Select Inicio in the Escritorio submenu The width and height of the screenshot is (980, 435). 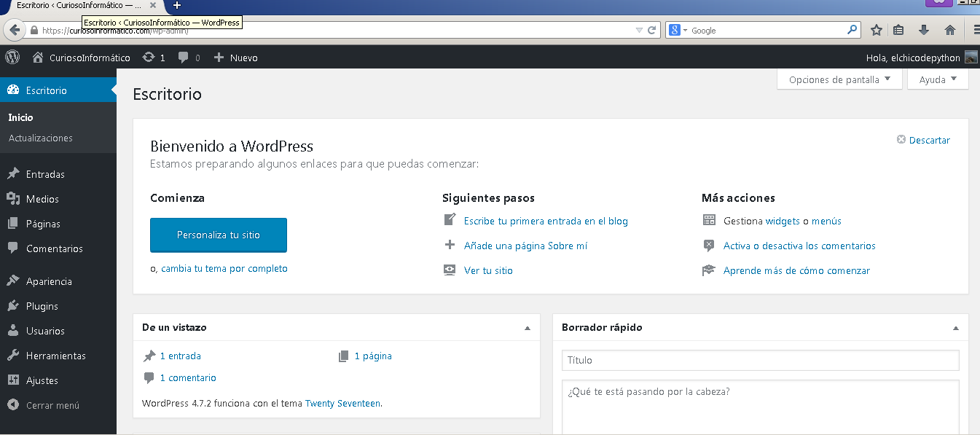tap(20, 117)
